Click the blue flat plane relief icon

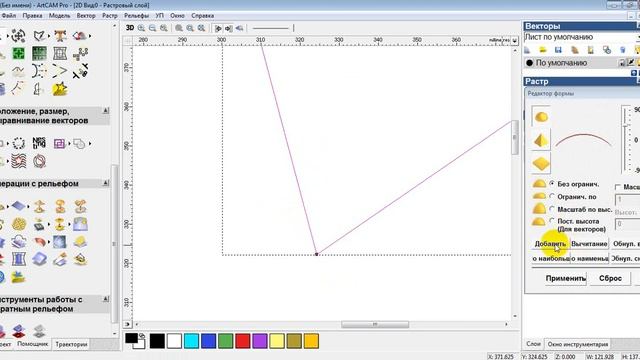(x=18, y=206)
